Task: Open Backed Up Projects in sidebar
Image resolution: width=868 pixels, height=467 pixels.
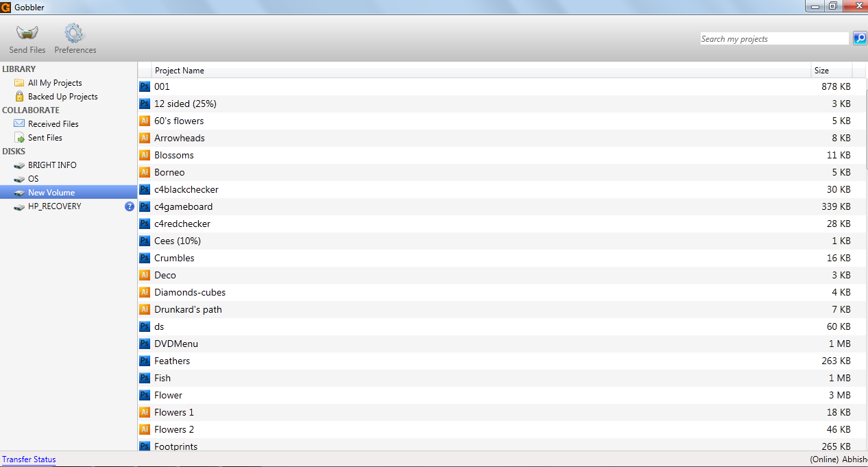Action: pos(62,97)
